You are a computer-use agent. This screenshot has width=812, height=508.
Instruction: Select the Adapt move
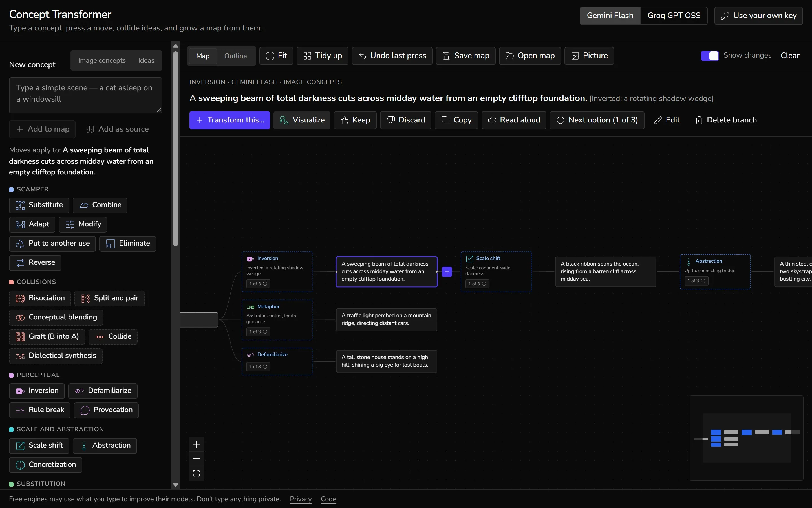point(32,224)
